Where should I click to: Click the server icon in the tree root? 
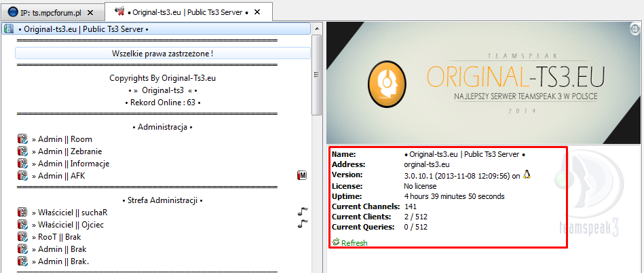click(x=8, y=29)
